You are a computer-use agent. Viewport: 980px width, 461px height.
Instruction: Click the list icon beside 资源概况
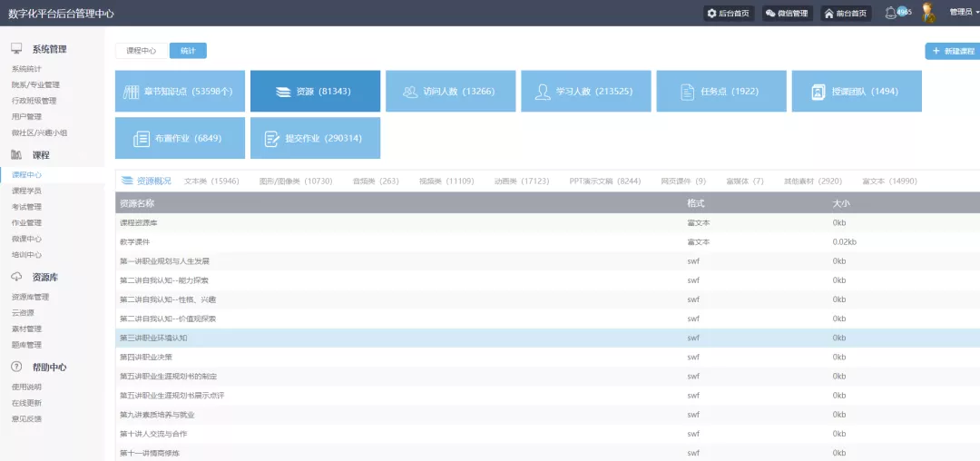coord(127,181)
